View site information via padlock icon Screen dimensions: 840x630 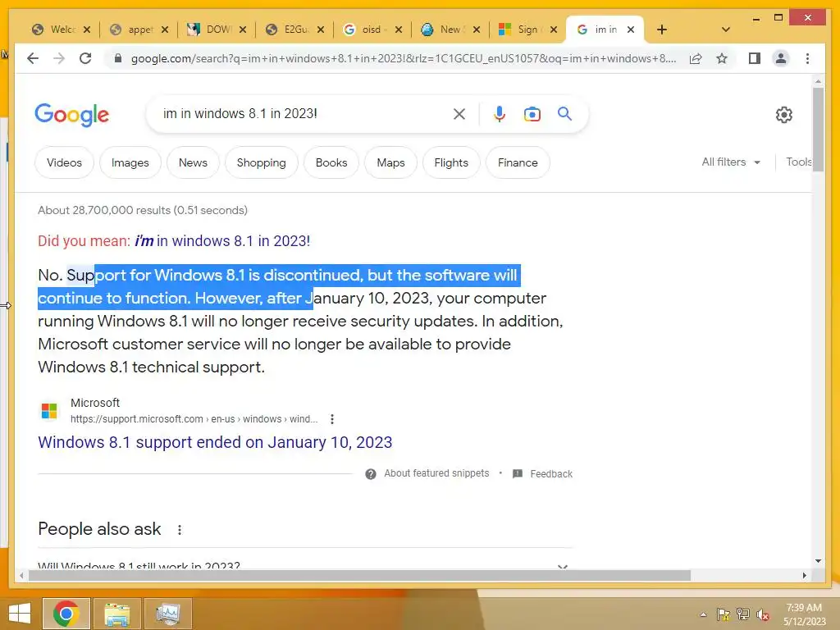tap(118, 58)
